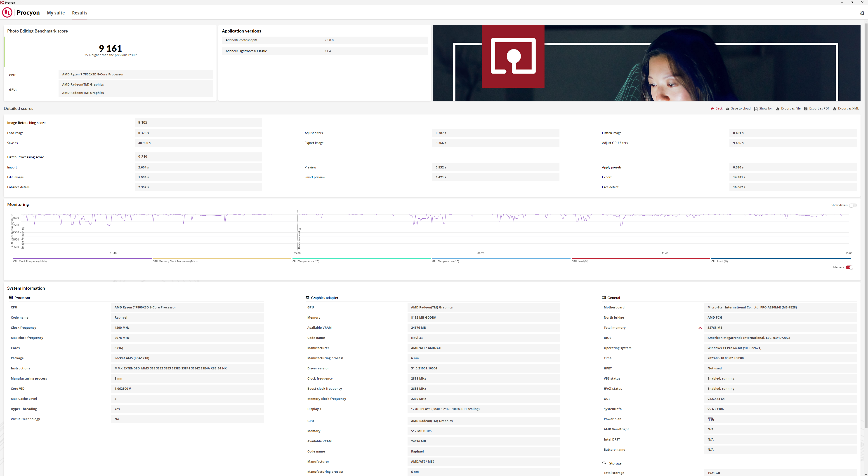Click the SystemInfo version v5.63.1186
Viewport: 868px width, 476px height.
click(x=780, y=409)
